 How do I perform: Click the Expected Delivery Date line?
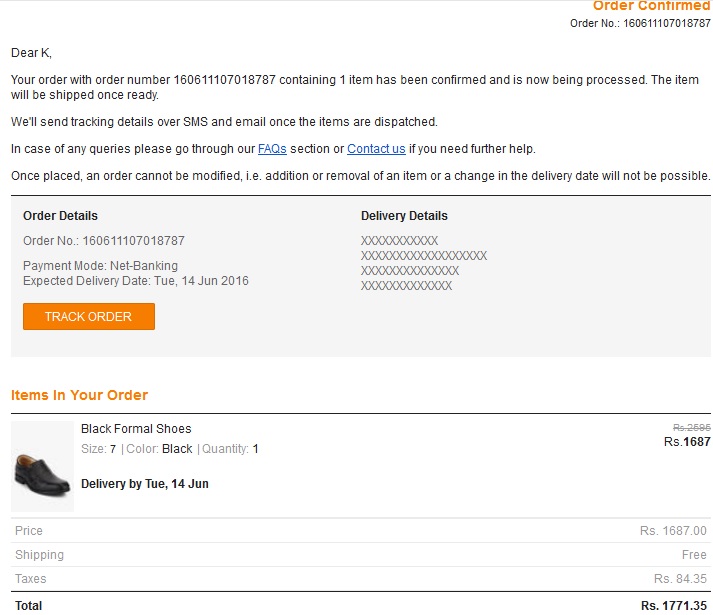pos(136,281)
